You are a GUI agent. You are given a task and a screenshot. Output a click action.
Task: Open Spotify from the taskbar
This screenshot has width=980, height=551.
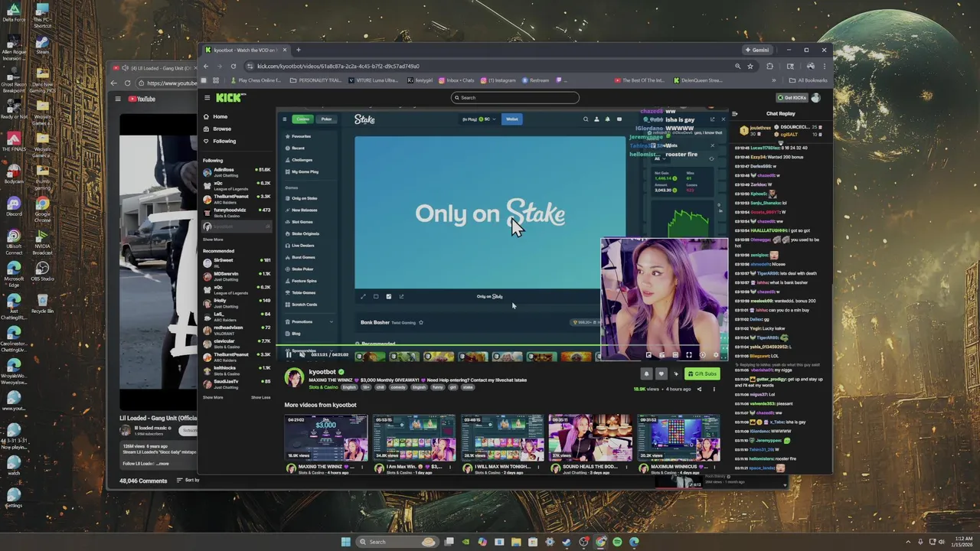617,542
